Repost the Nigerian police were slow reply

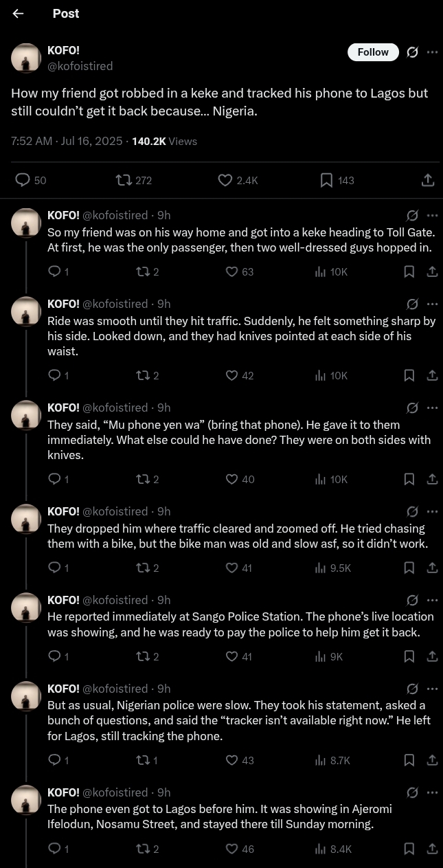(141, 760)
